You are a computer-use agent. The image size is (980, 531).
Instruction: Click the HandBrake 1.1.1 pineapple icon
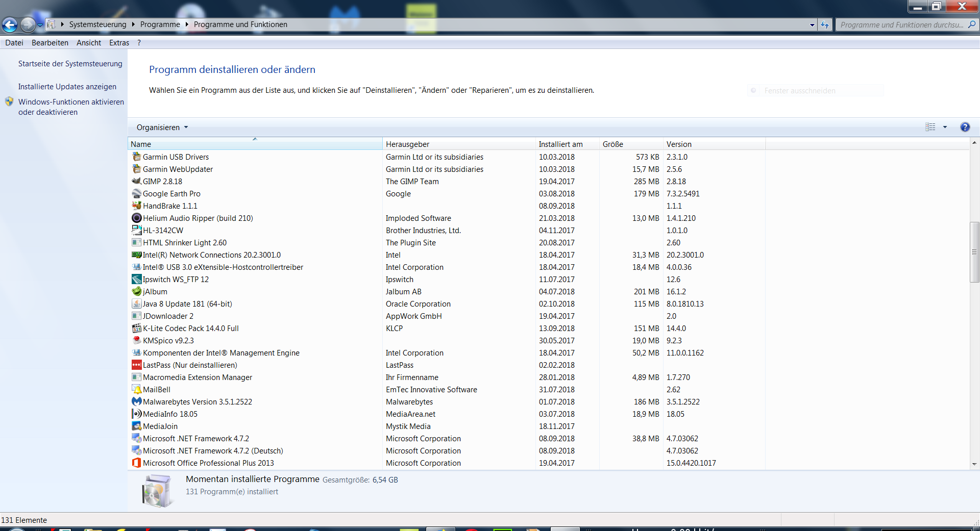coord(136,206)
